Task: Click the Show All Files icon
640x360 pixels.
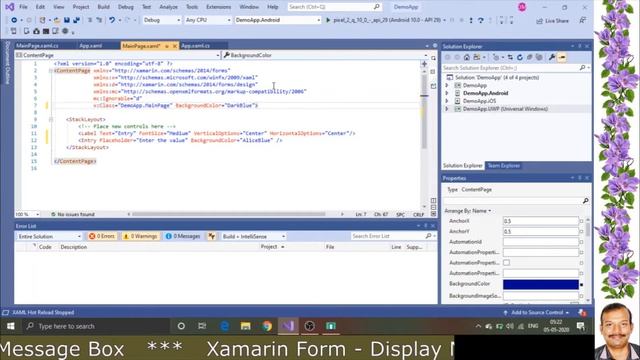Action: (539, 58)
